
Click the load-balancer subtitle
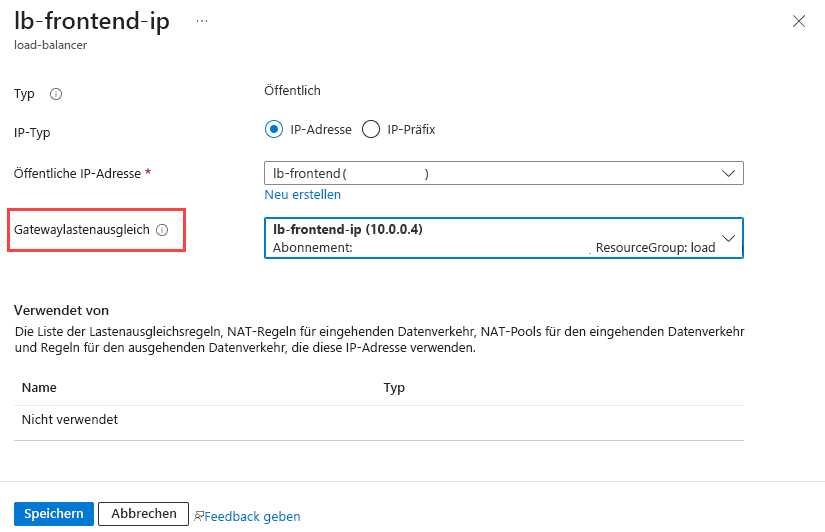[51, 45]
